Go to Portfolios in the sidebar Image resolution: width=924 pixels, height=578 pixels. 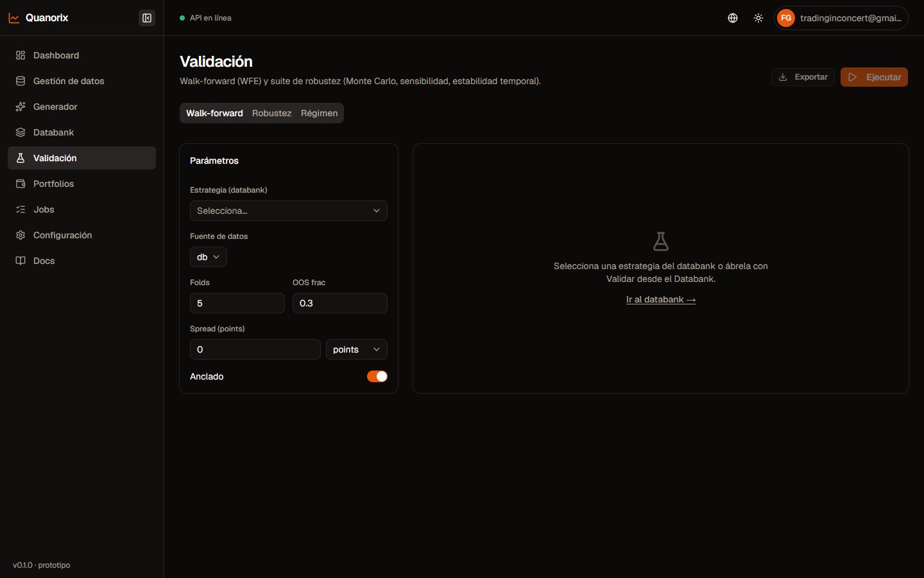tap(81, 184)
